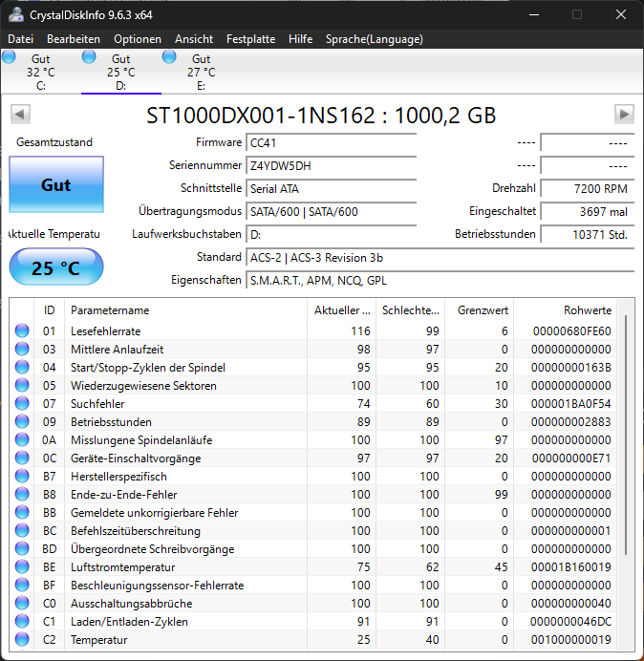The image size is (644, 661).
Task: Click the status orb beside Temperatur row
Action: (22, 639)
